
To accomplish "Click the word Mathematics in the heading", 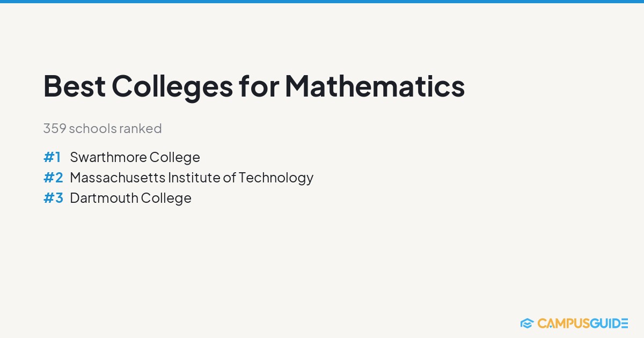I will pos(375,86).
